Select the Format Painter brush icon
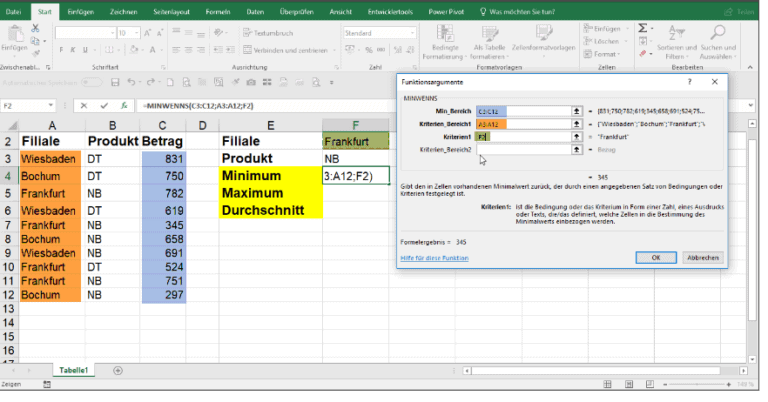The width and height of the screenshot is (768, 402). 35,53
